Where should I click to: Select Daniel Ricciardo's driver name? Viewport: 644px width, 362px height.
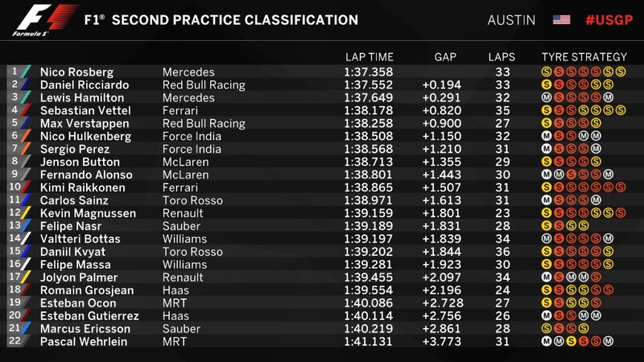(x=85, y=85)
